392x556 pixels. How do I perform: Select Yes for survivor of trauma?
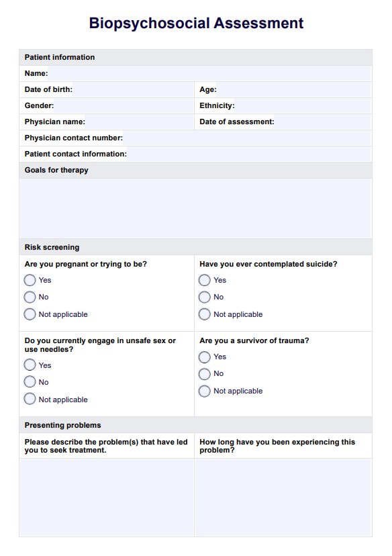click(205, 357)
